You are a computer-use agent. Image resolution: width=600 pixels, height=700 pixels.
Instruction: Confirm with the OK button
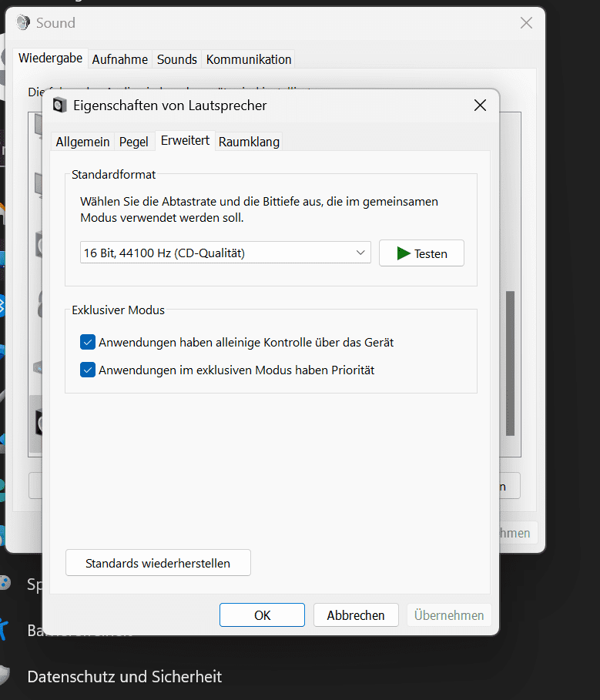[262, 615]
